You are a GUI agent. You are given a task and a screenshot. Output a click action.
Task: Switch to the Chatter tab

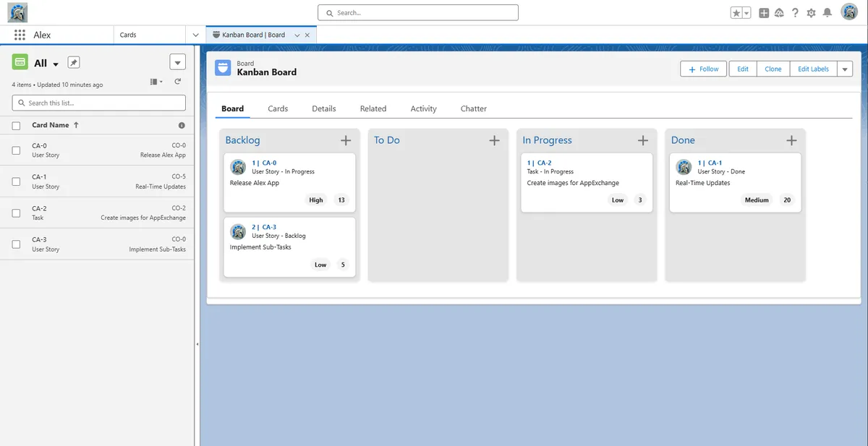coord(474,108)
